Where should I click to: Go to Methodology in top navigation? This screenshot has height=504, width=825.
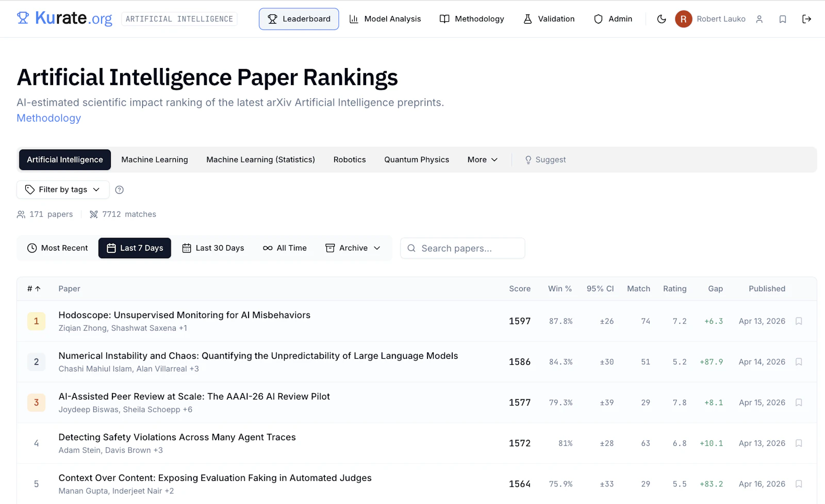coord(472,19)
